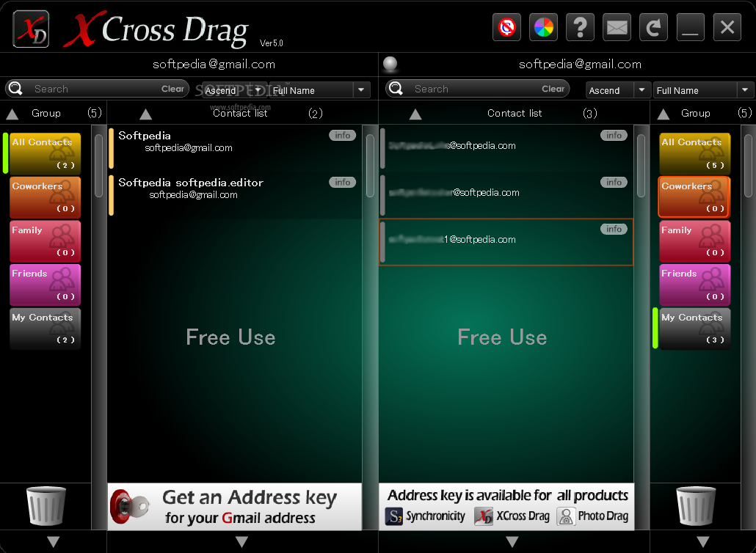Click the red prohibition sign icon in toolbar

click(x=506, y=27)
